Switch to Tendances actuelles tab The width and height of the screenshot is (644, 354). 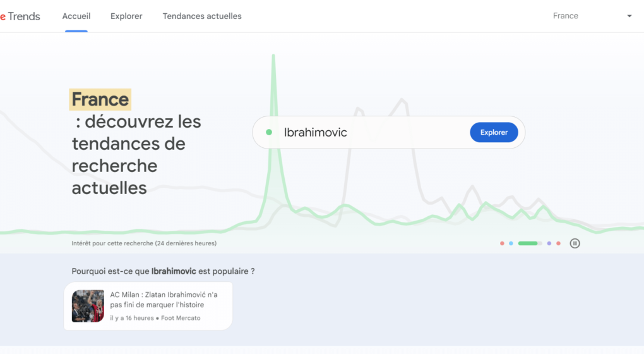(x=202, y=16)
